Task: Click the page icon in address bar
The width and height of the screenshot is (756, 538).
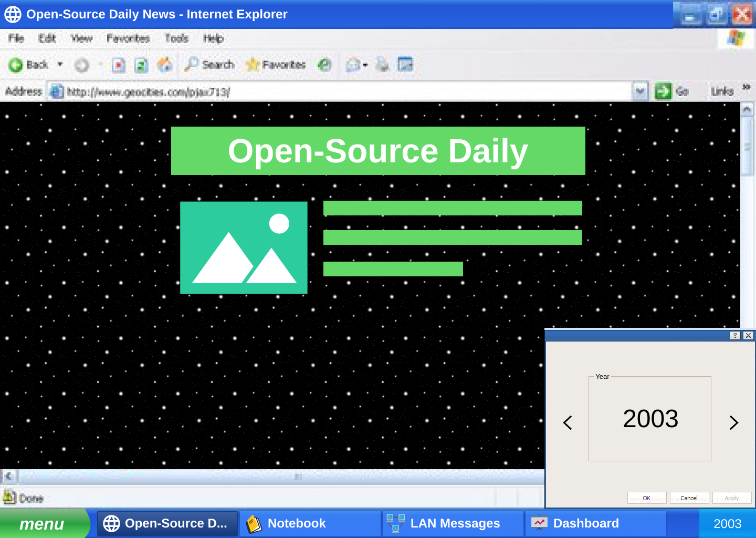Action: pos(57,92)
